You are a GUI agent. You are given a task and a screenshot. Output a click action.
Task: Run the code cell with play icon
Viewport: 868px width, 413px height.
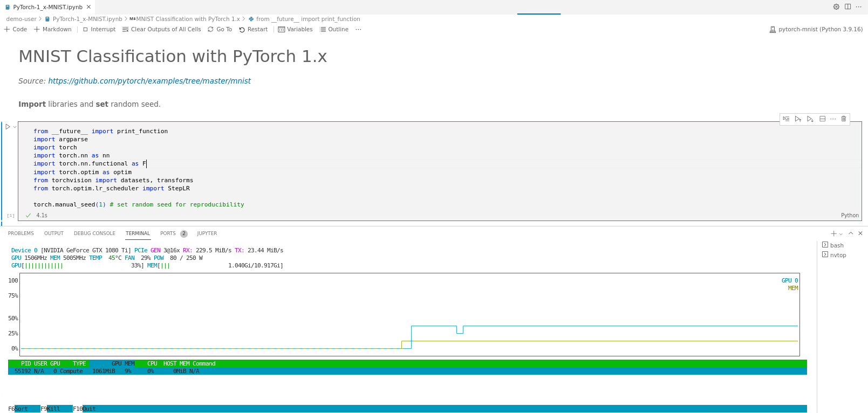click(x=8, y=127)
